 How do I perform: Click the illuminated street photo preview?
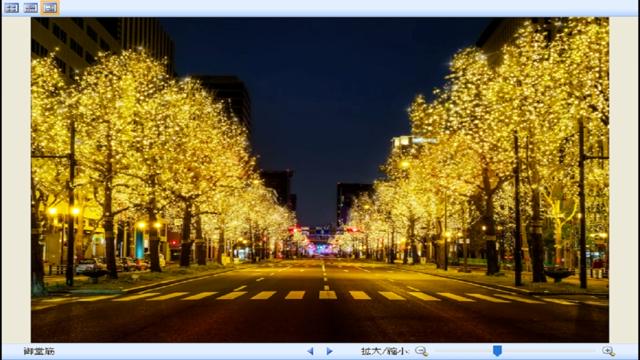[x=320, y=180]
